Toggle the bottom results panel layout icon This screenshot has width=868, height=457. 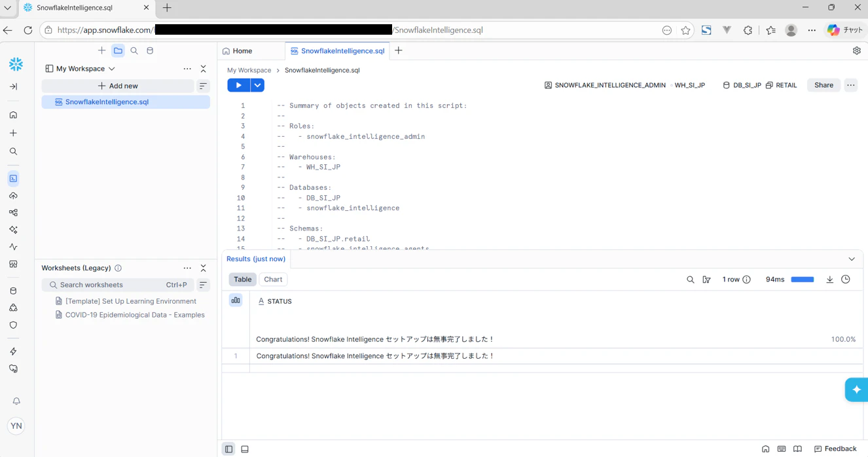pos(245,449)
